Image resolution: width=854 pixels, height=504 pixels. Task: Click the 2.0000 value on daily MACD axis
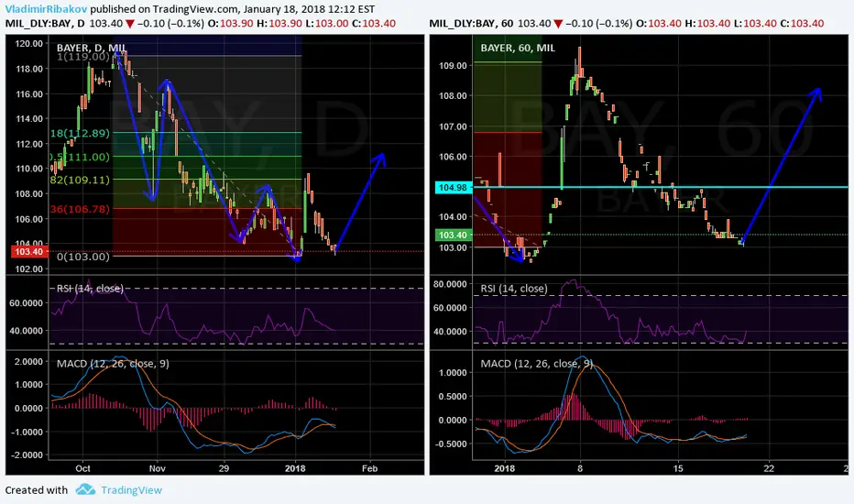click(x=28, y=362)
